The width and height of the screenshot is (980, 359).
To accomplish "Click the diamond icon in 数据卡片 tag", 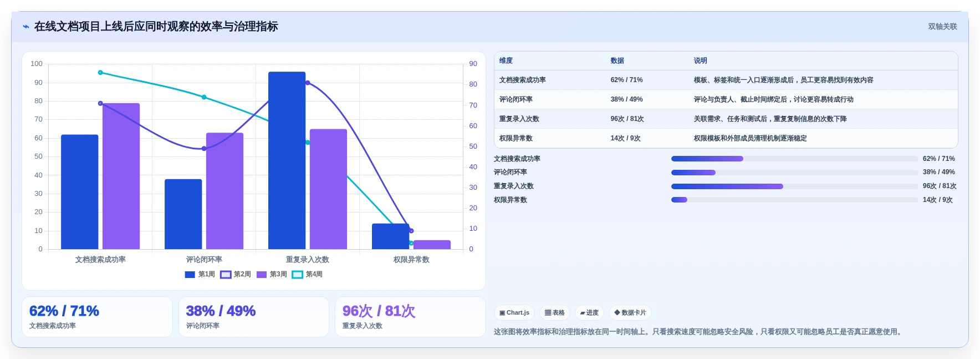I will (617, 313).
